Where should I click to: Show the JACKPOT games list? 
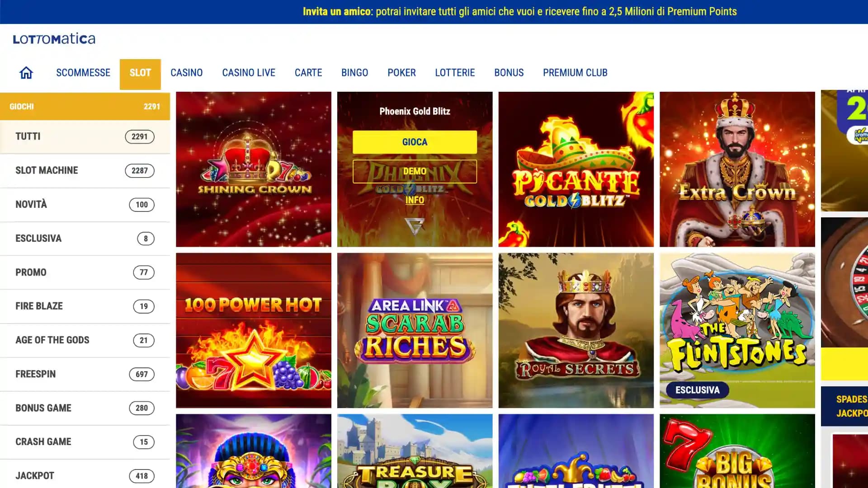click(85, 476)
